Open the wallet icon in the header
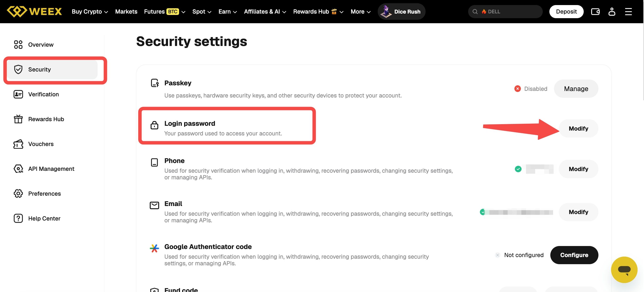Viewport: 644px width, 292px height. point(595,11)
